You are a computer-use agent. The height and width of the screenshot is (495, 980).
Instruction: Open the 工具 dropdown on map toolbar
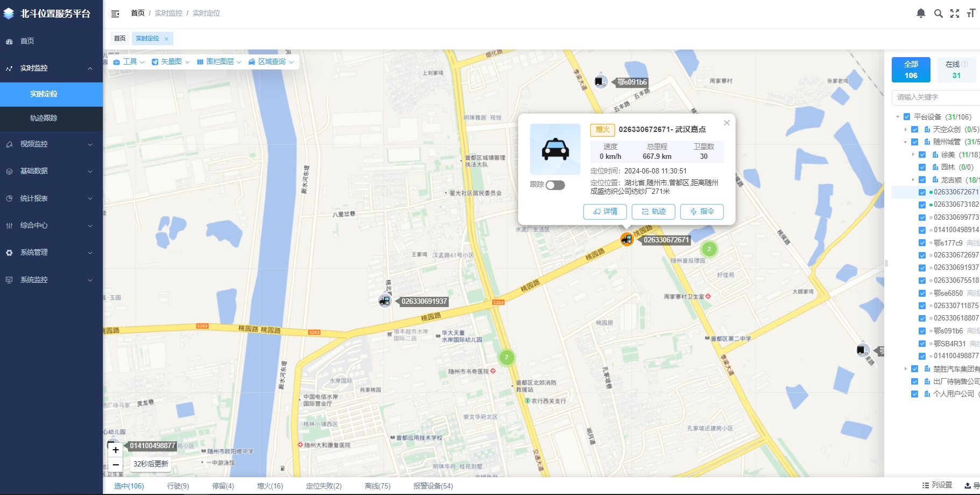click(129, 62)
